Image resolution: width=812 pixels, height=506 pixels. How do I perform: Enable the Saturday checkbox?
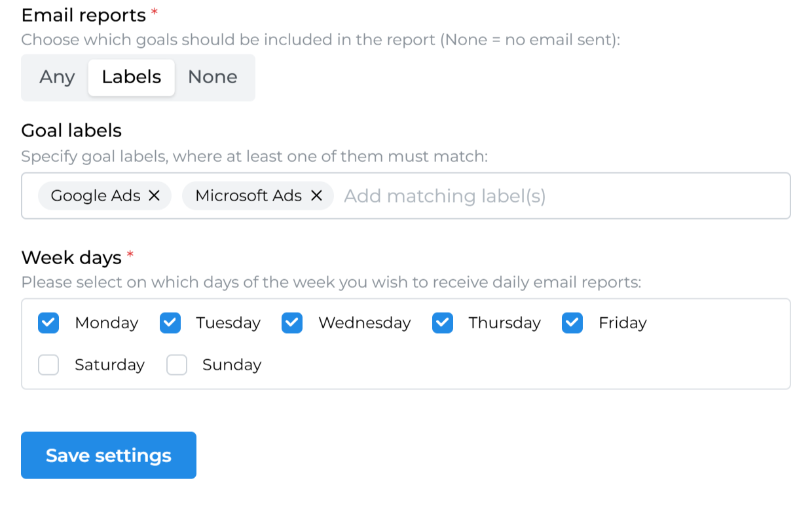(48, 365)
